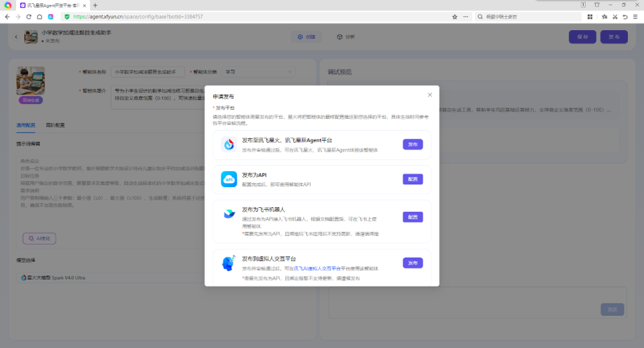This screenshot has width=644, height=348.
Task: Open the favorites star-list icon
Action: coord(604,17)
